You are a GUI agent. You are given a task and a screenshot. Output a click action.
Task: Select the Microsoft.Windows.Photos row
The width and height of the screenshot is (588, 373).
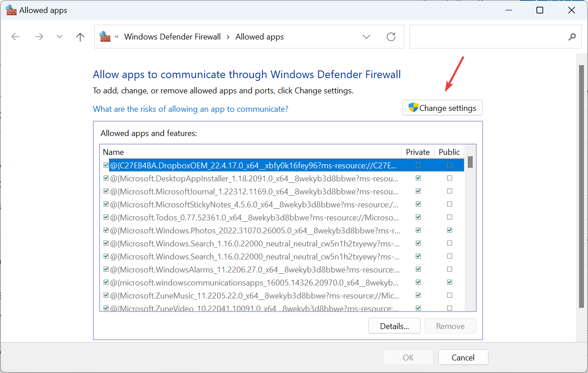(x=283, y=230)
